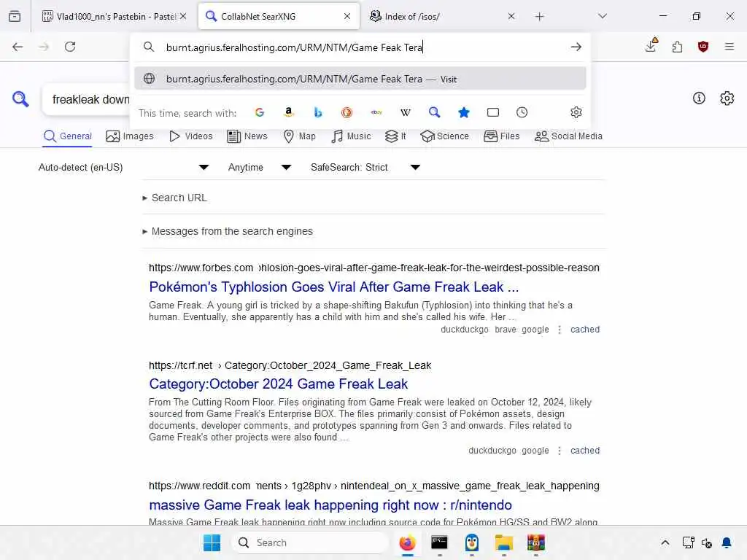This screenshot has width=747, height=560.
Task: Open the uBlock Origin shield icon
Action: [x=703, y=47]
